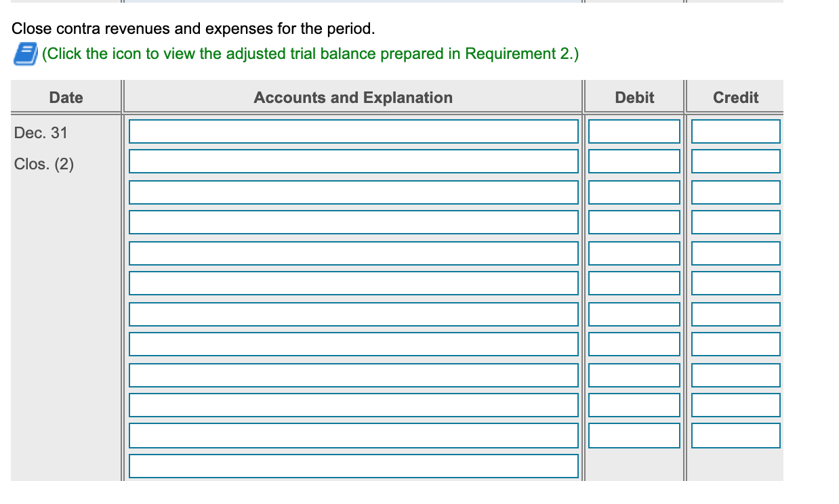Click the Debit column header
This screenshot has height=504, width=839.
coord(634,98)
